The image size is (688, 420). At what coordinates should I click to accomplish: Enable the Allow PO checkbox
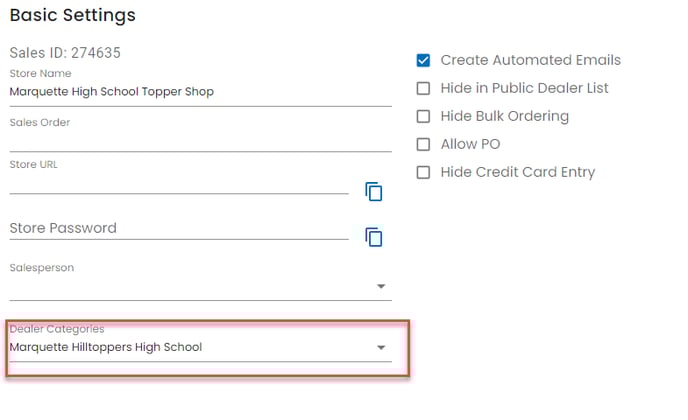(x=423, y=144)
